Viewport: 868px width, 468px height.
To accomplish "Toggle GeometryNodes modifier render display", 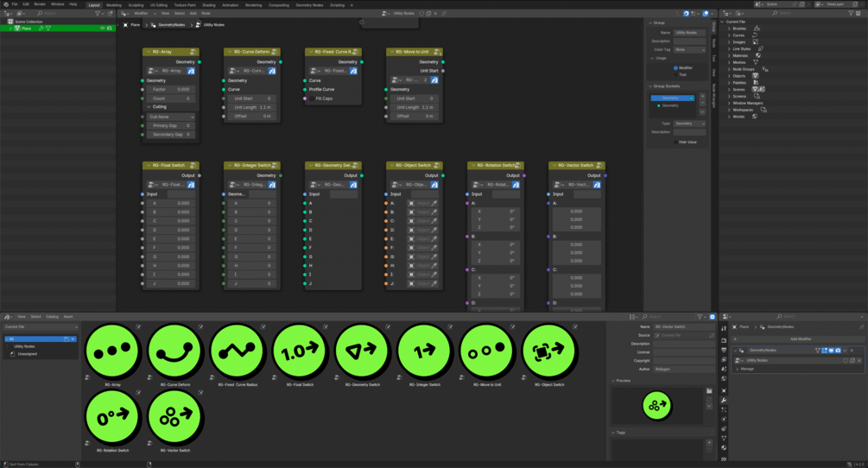I will [838, 351].
